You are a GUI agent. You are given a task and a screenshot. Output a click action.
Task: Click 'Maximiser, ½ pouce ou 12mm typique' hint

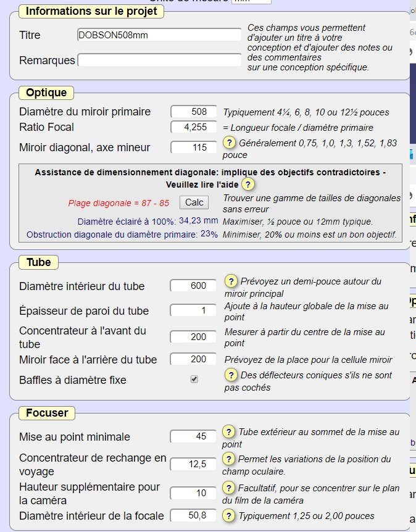coord(298,222)
